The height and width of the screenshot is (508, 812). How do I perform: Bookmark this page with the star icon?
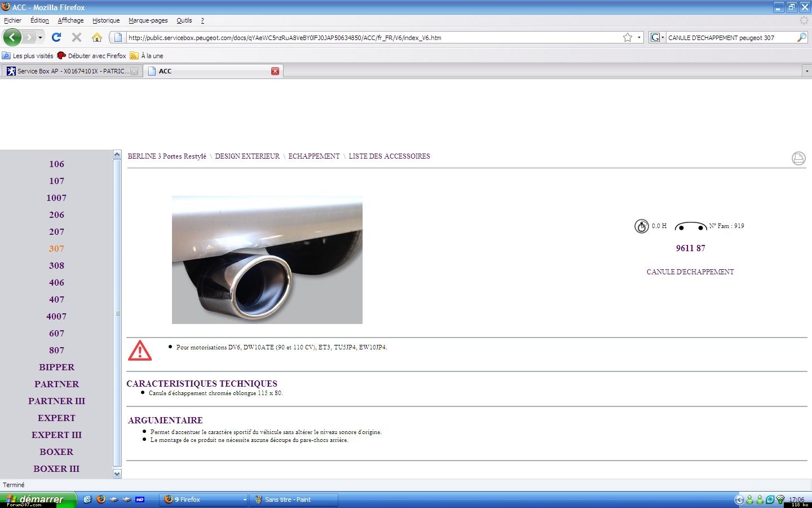[628, 38]
